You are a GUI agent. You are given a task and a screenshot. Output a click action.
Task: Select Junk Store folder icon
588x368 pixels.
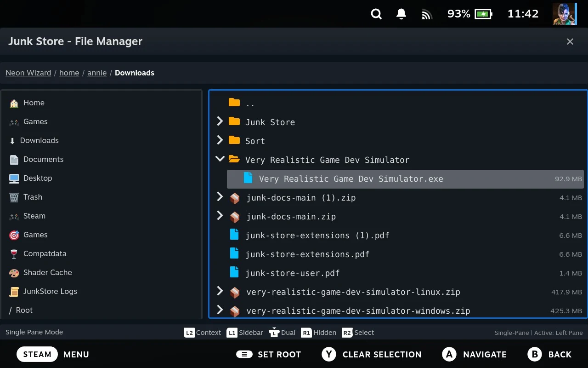(x=234, y=121)
